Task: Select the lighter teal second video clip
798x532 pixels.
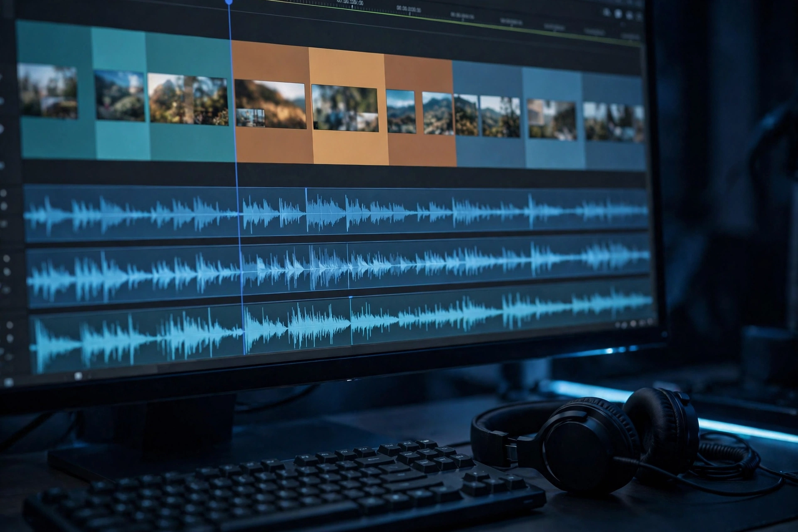Action: pos(120,94)
